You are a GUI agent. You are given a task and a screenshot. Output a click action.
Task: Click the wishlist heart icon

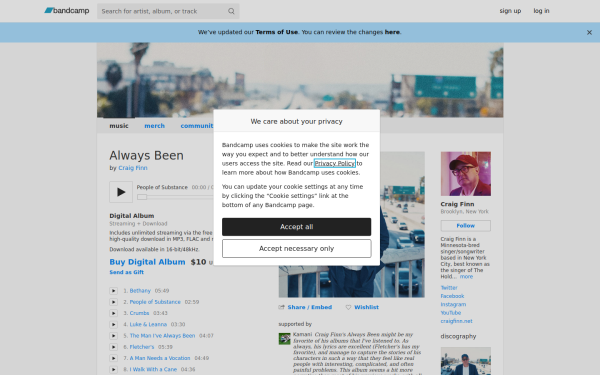(348, 307)
